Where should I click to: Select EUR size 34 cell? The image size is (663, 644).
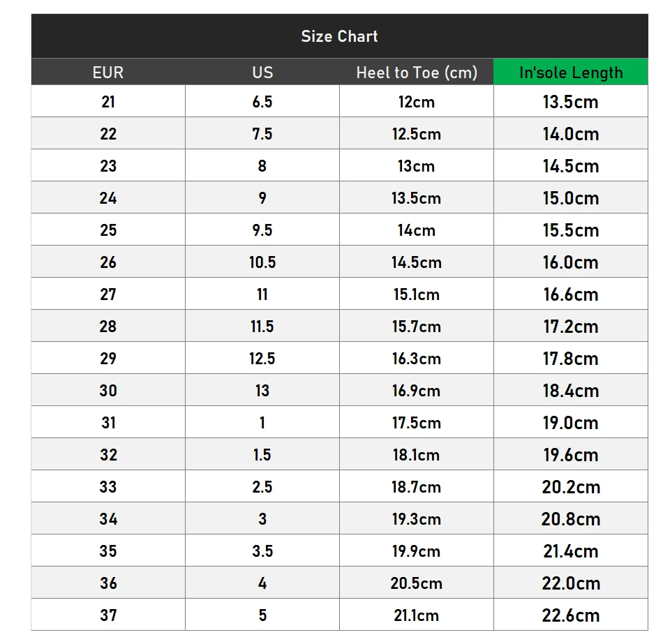(108, 519)
